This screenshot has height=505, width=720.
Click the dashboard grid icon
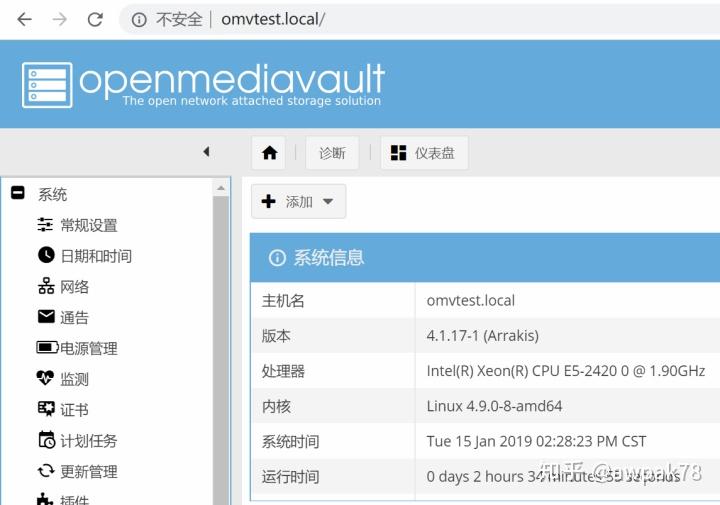pos(398,153)
